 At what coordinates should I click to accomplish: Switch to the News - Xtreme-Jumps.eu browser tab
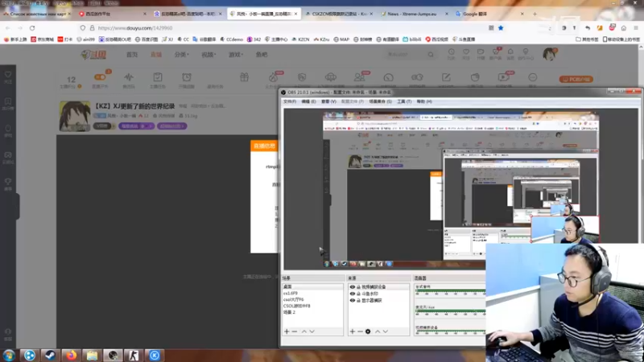point(415,14)
